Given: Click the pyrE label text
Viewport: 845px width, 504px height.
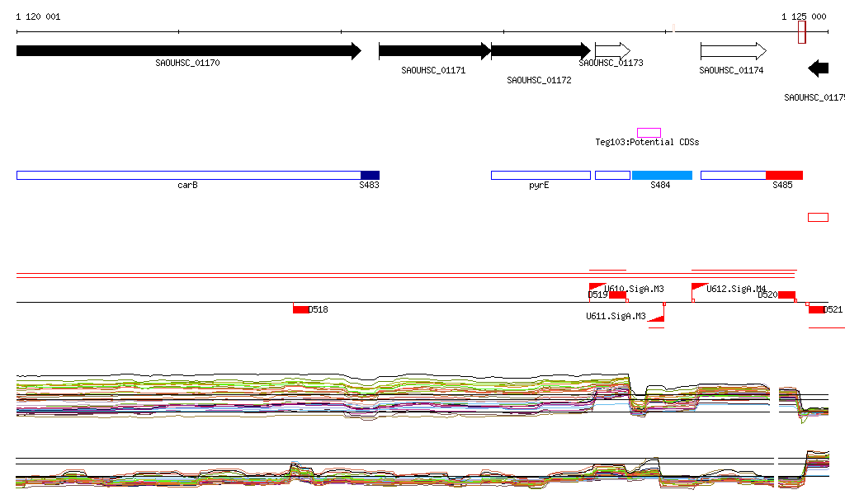Looking at the screenshot, I should coord(539,186).
